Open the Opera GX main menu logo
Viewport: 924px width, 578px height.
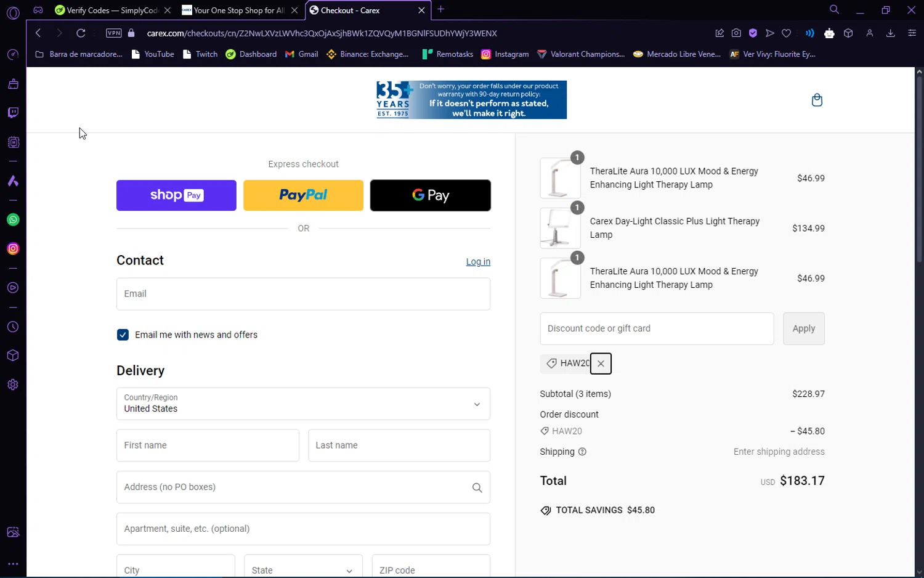pyautogui.click(x=13, y=12)
